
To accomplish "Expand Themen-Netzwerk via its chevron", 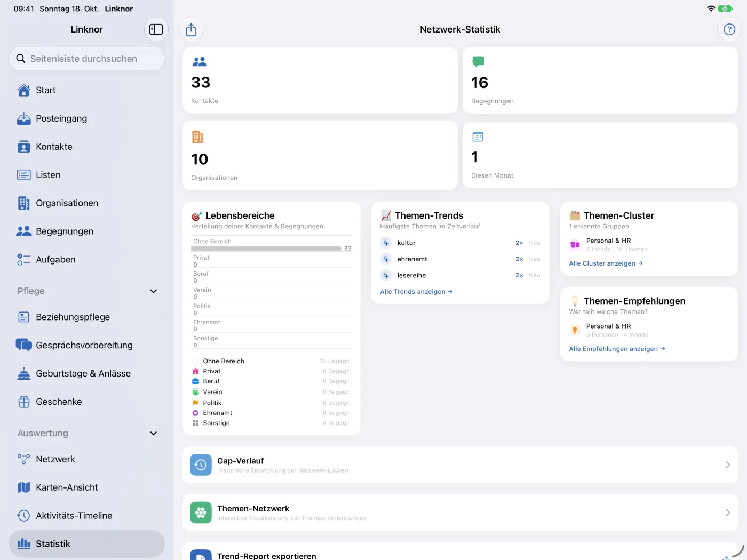I will click(728, 513).
